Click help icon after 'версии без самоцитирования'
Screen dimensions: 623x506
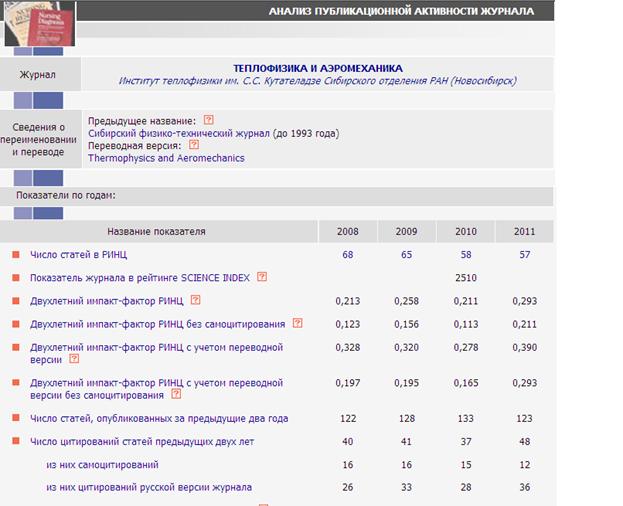point(176,394)
